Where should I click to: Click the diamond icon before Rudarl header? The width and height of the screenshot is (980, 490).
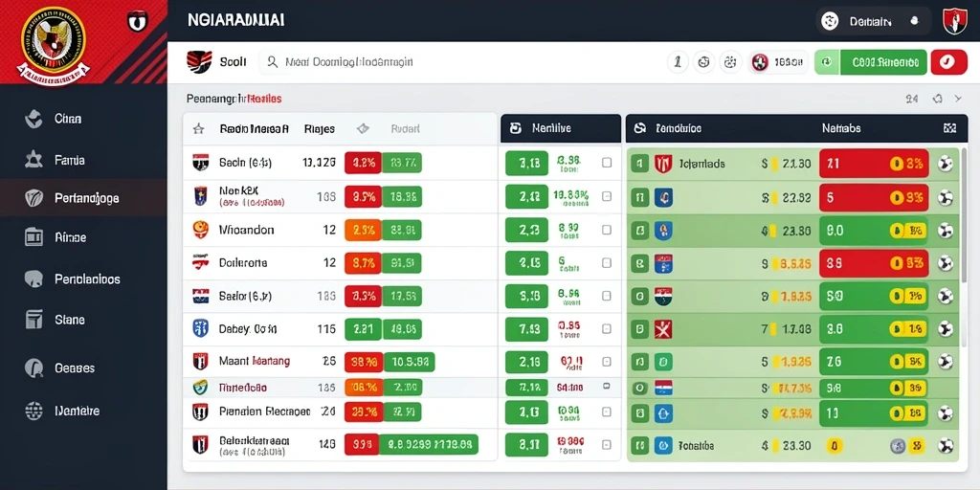[x=363, y=129]
